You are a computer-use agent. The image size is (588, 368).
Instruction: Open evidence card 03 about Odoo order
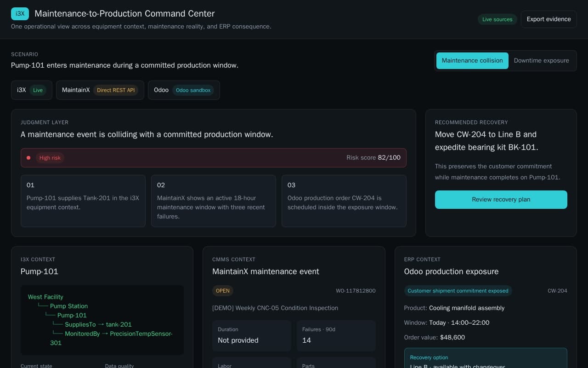(x=344, y=201)
